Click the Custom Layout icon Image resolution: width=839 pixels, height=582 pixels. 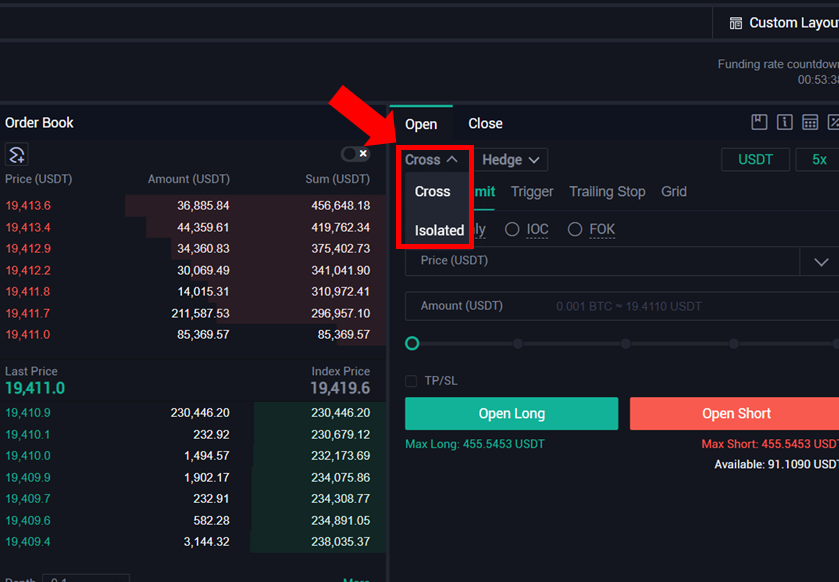pyautogui.click(x=736, y=23)
